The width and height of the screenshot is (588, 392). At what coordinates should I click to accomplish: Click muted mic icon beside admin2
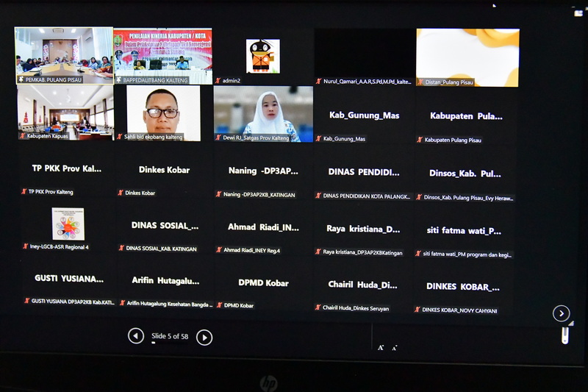[x=218, y=80]
